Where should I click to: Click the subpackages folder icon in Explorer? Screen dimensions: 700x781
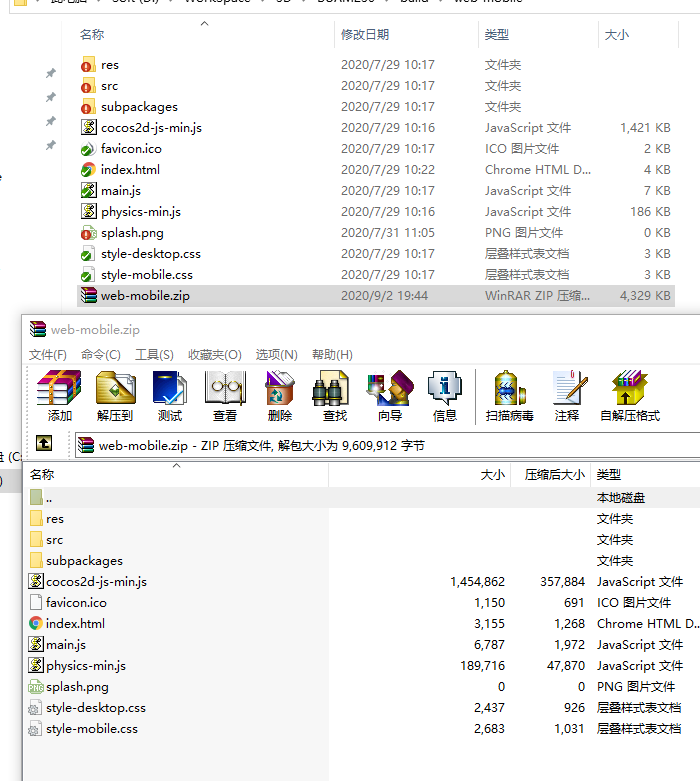click(x=88, y=107)
